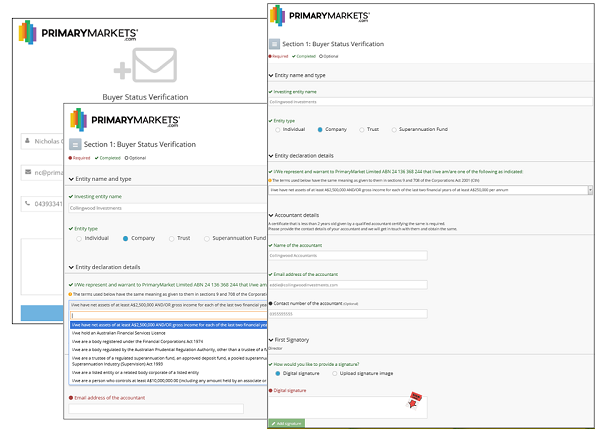This screenshot has width=600, height=433.
Task: Click the green check beside Name of the accountant
Action: coord(271,246)
